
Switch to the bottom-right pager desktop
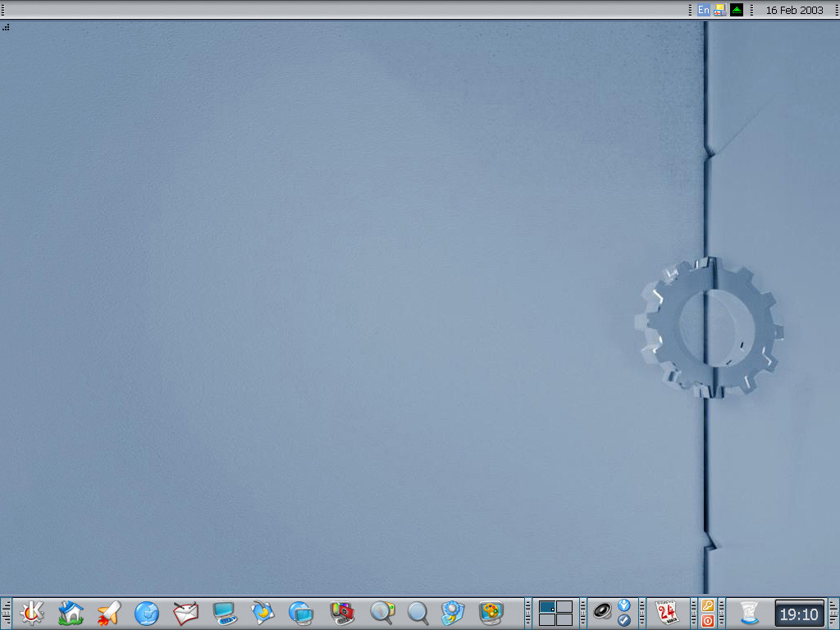564,620
